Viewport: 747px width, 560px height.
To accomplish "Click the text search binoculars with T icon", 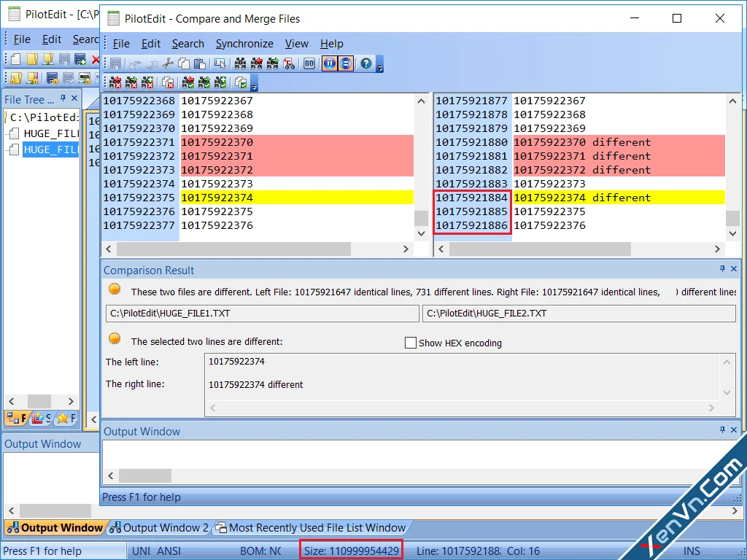I will pos(289,63).
